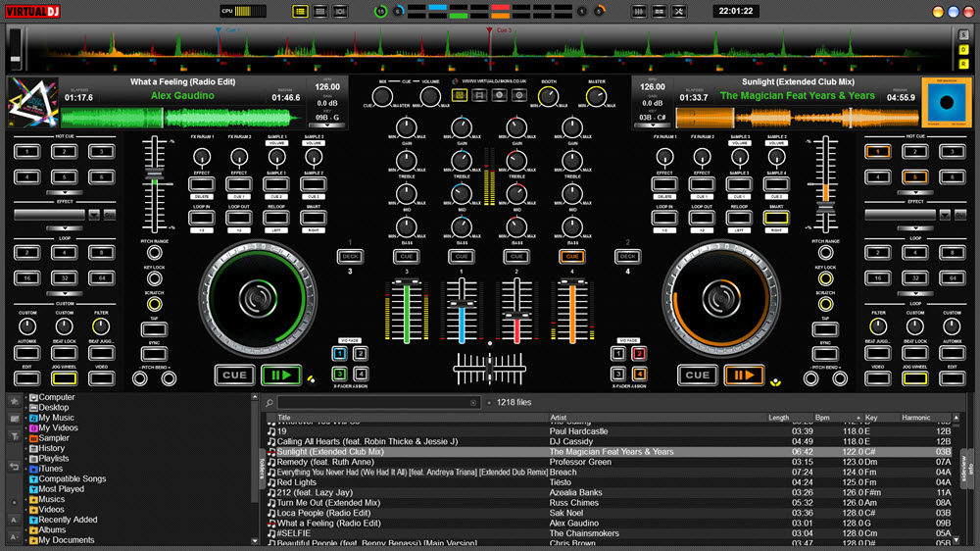This screenshot has width=980, height=551.
Task: Open settings via the wrench icon
Action: coord(679,11)
